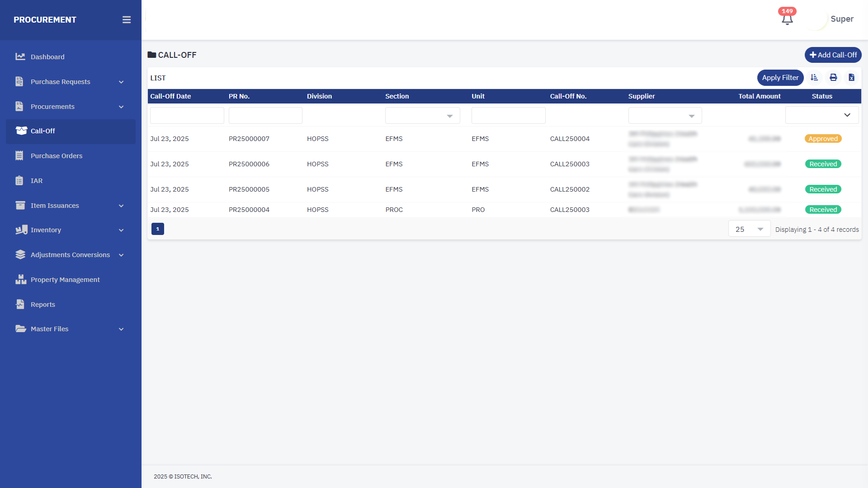Open Purchase Orders menu item

[57, 156]
